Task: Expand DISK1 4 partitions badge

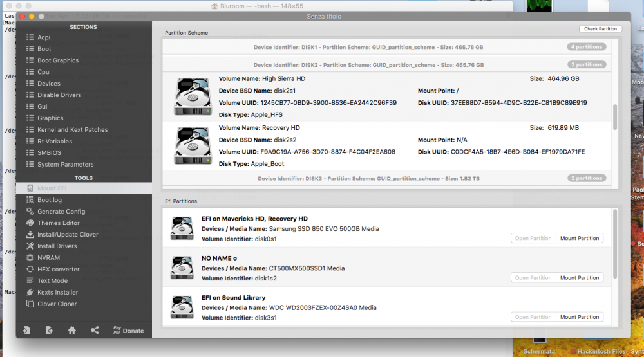Action: [587, 47]
